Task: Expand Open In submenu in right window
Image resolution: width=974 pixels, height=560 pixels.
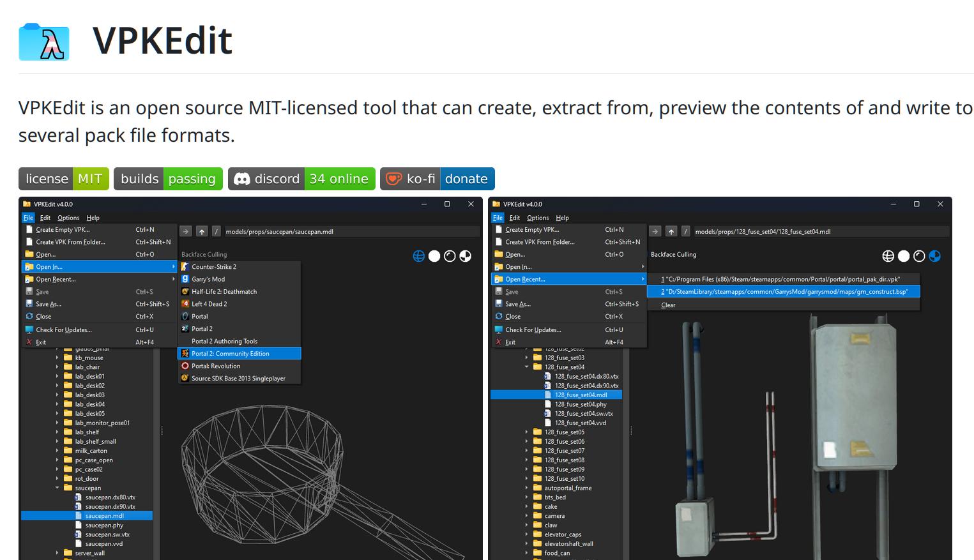Action: point(568,267)
